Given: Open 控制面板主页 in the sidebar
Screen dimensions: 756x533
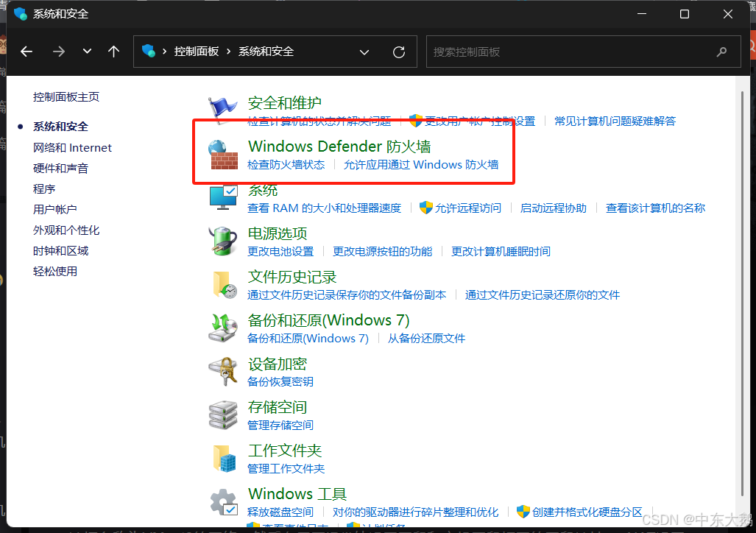Looking at the screenshot, I should coord(66,97).
